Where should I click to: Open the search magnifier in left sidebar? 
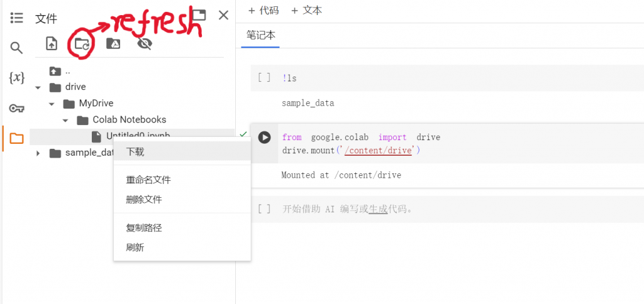(16, 48)
